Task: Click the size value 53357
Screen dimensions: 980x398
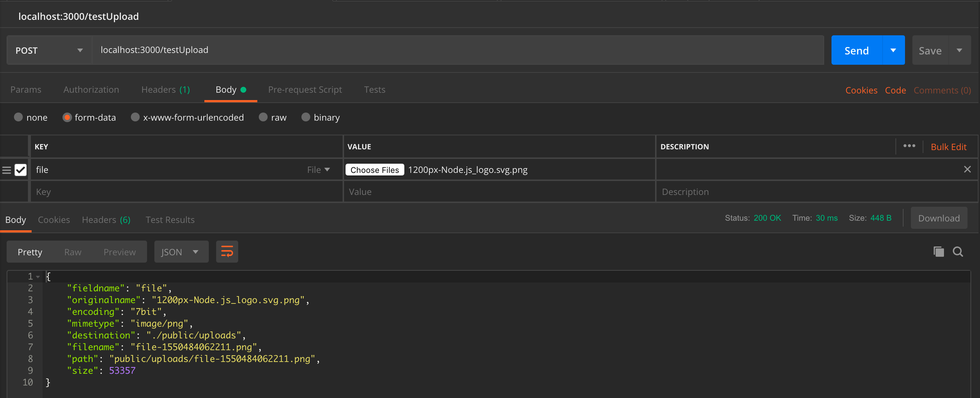Action: [x=122, y=370]
